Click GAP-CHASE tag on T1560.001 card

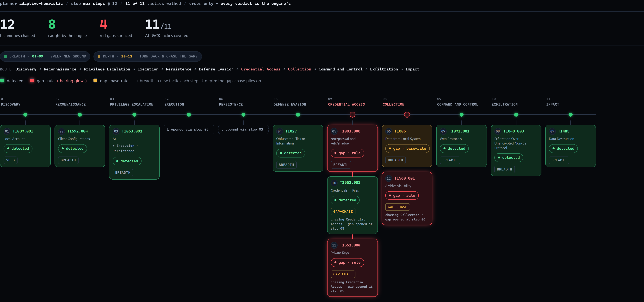pos(397,207)
